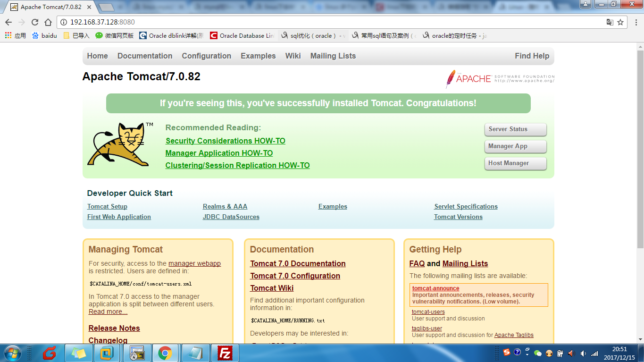Open the oracle的定时任务 bookmark

point(455,35)
